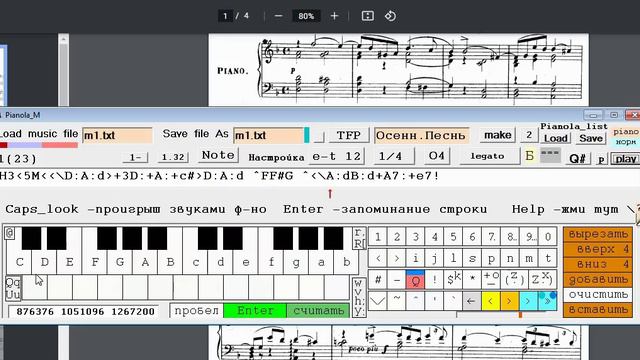Click PDF page number field
This screenshot has width=640, height=360.
point(225,16)
